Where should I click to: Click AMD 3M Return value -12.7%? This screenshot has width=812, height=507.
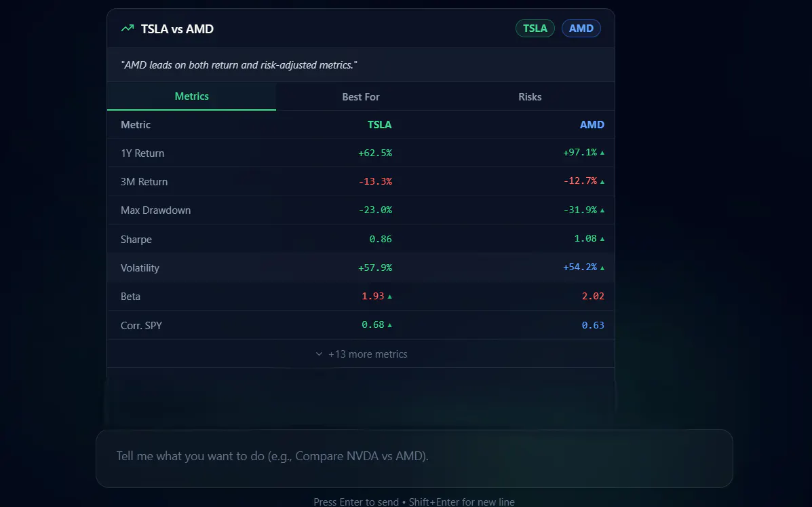(580, 181)
